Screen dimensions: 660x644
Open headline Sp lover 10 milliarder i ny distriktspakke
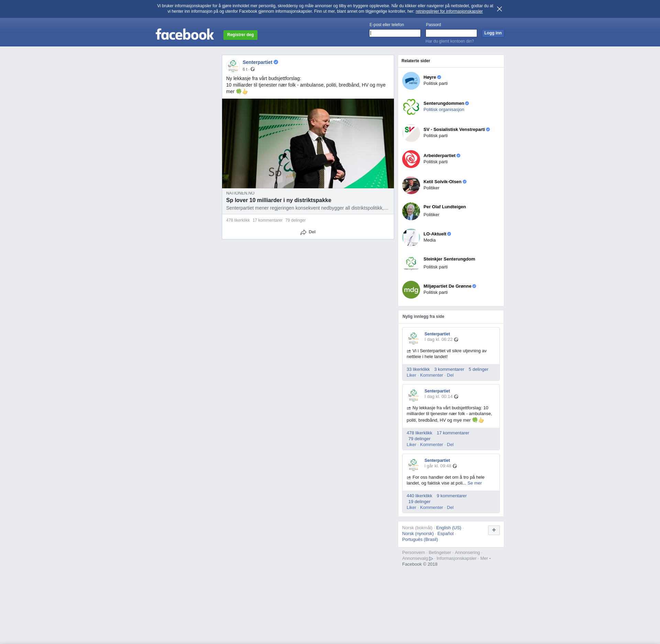coord(279,200)
